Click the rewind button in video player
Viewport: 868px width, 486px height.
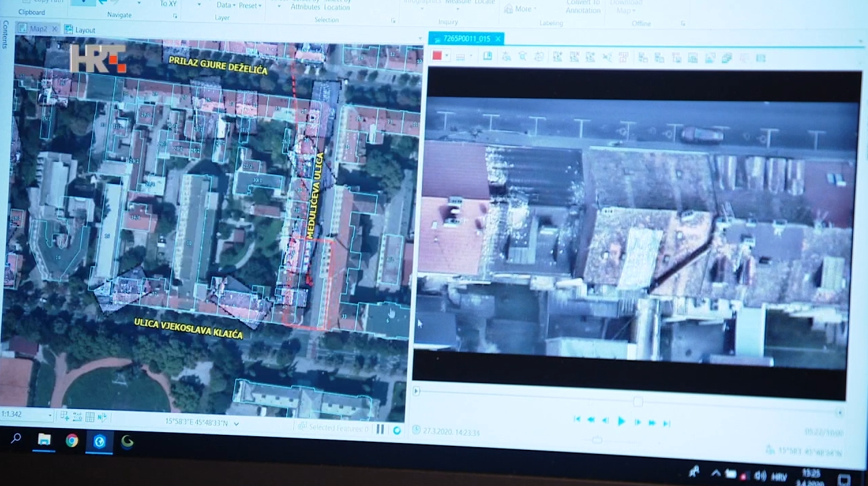591,421
